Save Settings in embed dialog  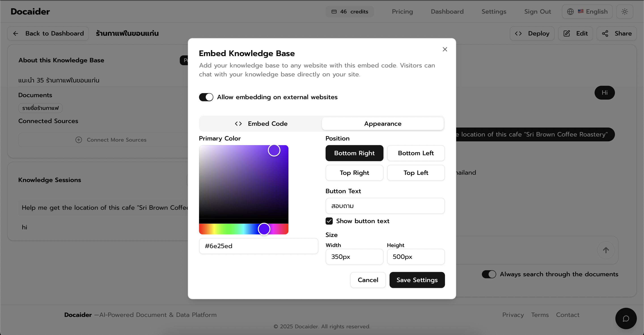click(417, 280)
